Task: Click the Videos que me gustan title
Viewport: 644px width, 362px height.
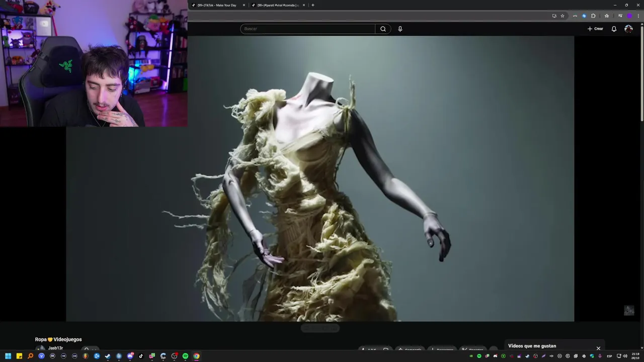Action: (532, 346)
